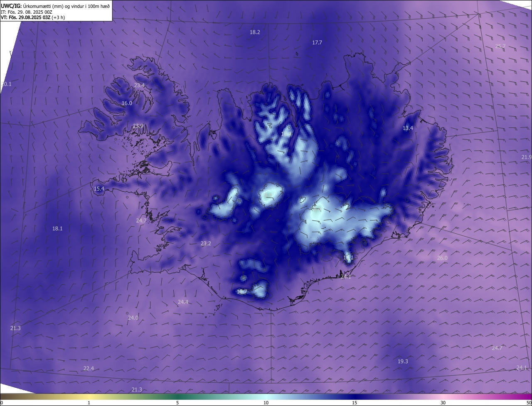Click the 21.9 value on the map
Image resolution: width=532 pixels, height=406 pixels.
[527, 157]
